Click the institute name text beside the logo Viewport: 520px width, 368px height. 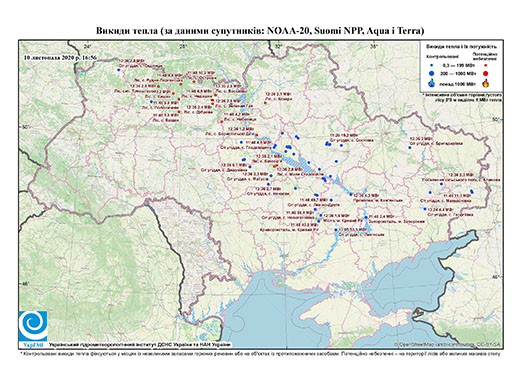(x=140, y=344)
